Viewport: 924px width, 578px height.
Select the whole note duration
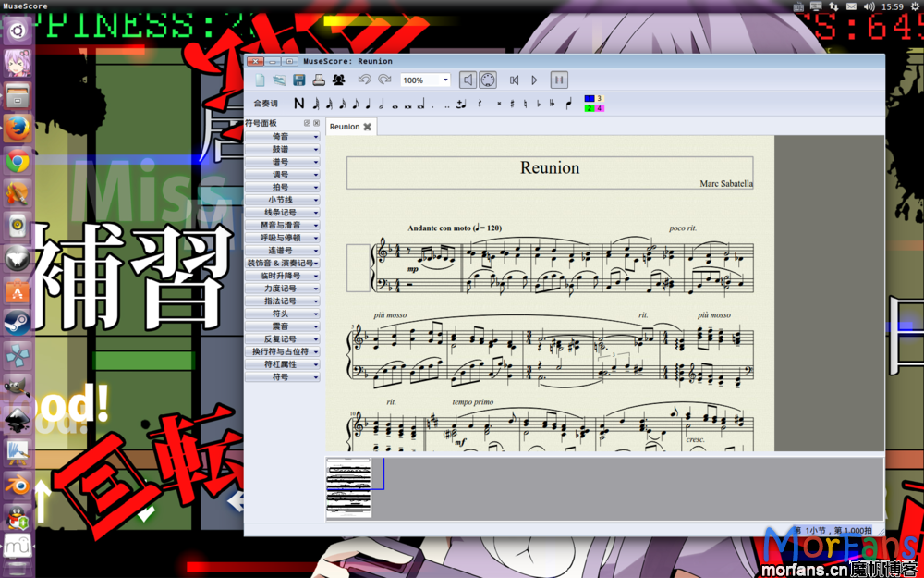[395, 105]
